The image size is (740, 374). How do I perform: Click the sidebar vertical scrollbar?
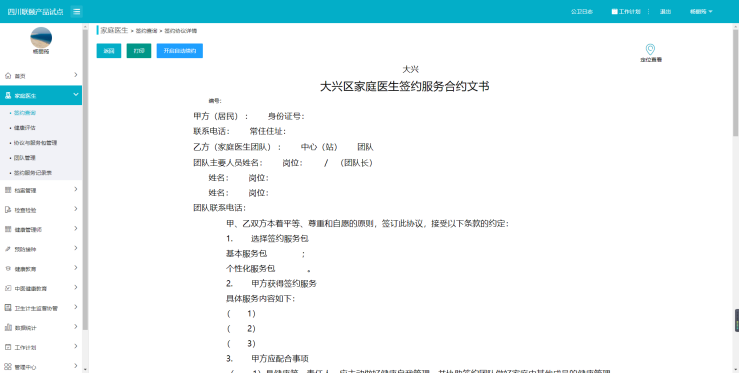pyautogui.click(x=85, y=179)
